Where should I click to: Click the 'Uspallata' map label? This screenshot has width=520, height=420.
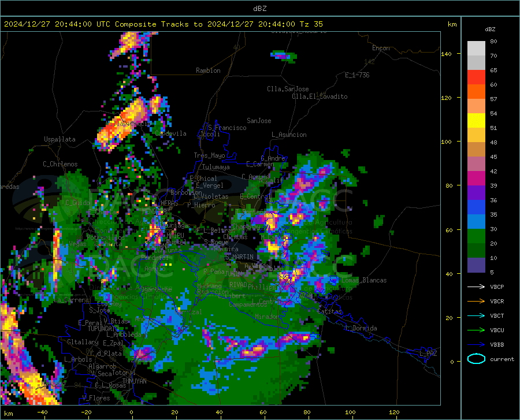point(60,139)
